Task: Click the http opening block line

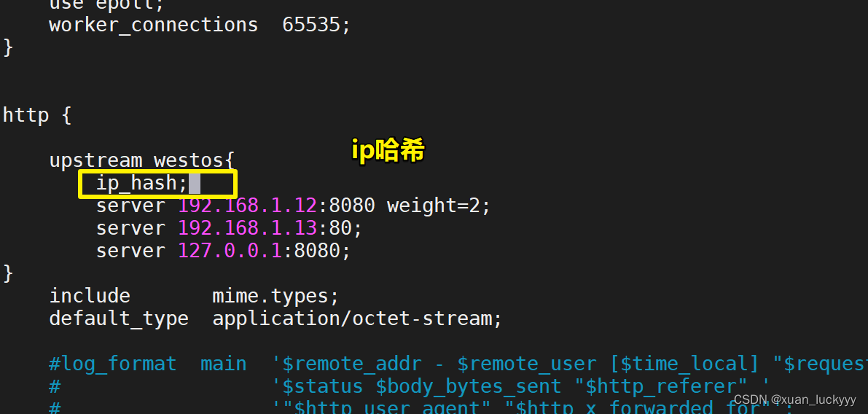Action: 37,115
